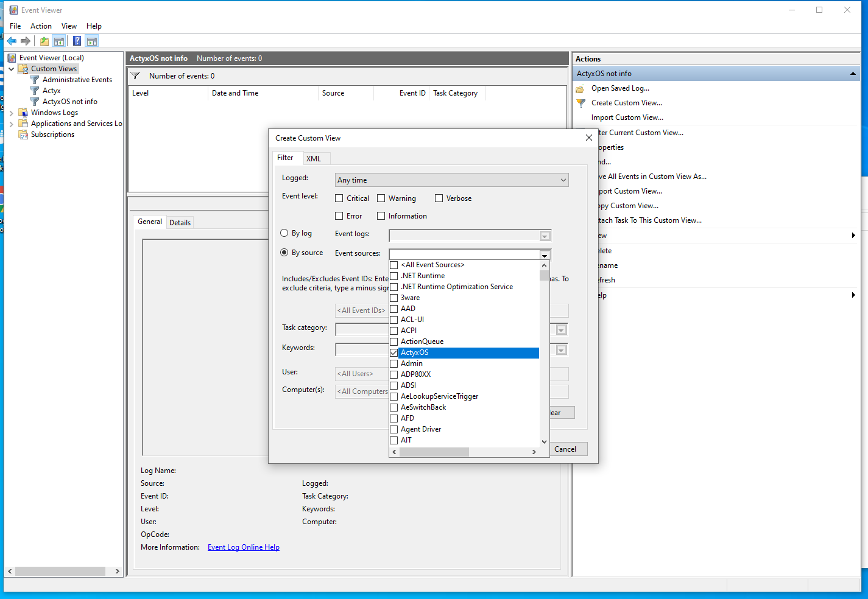Switch to the XML tab
The height and width of the screenshot is (599, 868).
pos(314,159)
